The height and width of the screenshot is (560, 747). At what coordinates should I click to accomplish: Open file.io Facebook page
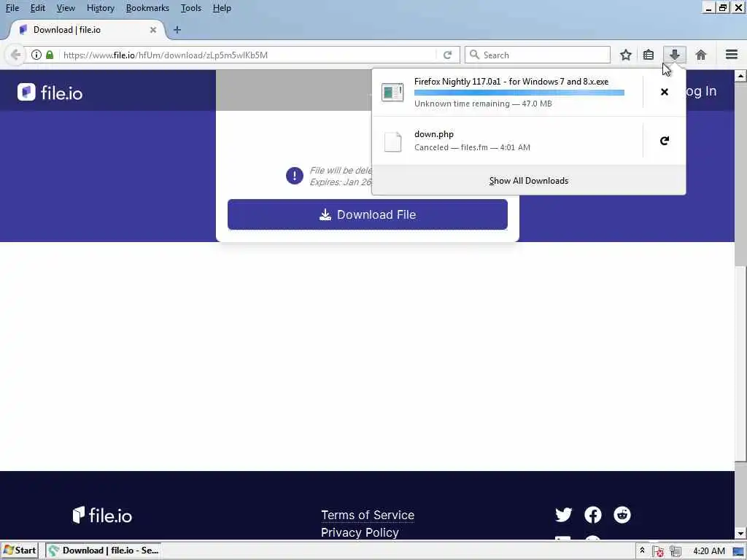[x=592, y=515]
